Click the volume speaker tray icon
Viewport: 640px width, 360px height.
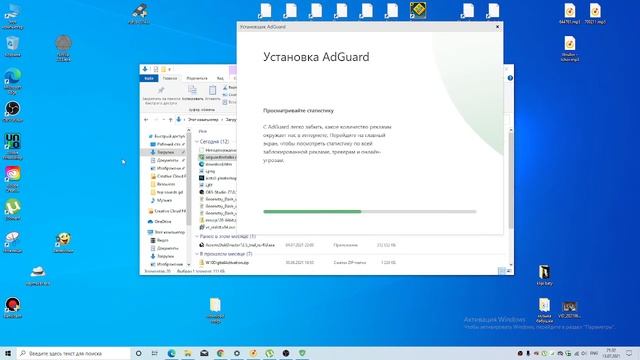(x=584, y=353)
